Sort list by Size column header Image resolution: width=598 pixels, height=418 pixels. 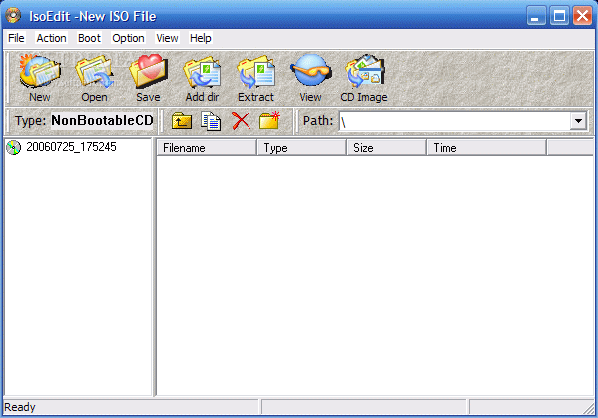point(386,148)
